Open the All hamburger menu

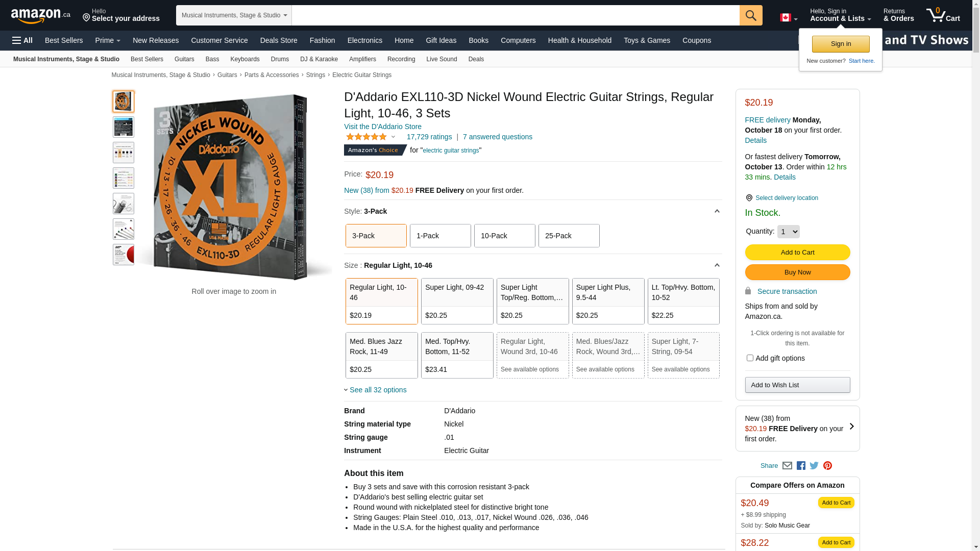[22, 40]
